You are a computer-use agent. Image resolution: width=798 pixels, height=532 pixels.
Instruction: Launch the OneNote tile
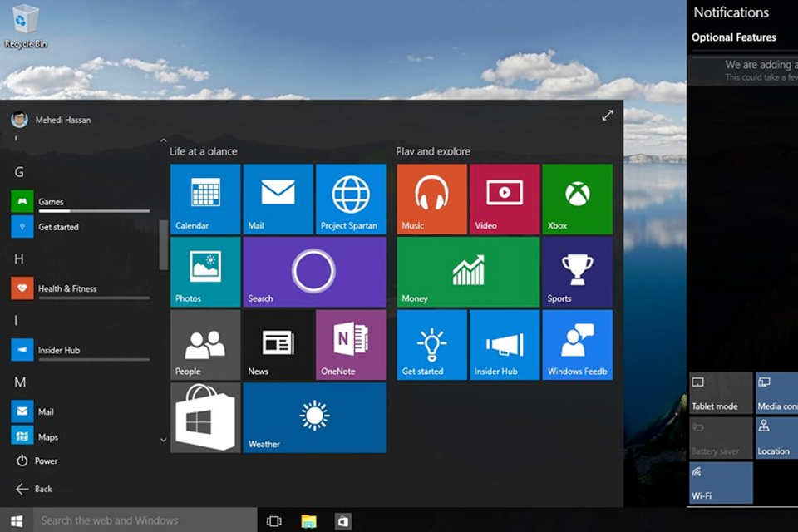351,345
